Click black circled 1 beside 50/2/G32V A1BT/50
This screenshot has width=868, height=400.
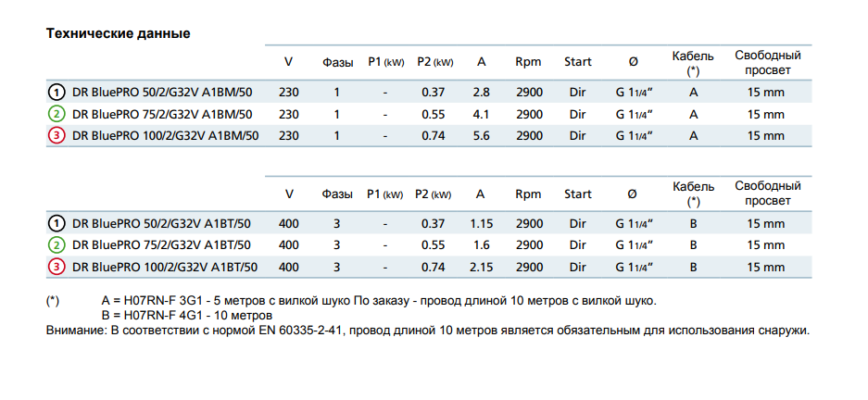tap(57, 223)
